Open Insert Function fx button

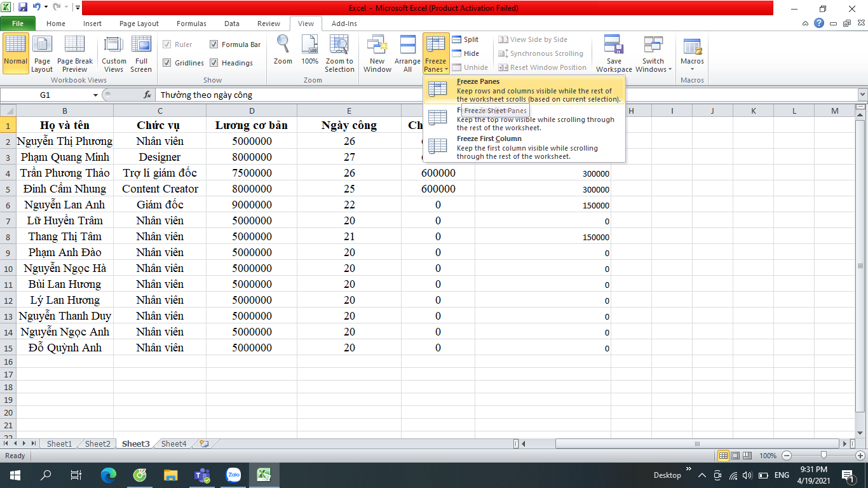pos(147,95)
